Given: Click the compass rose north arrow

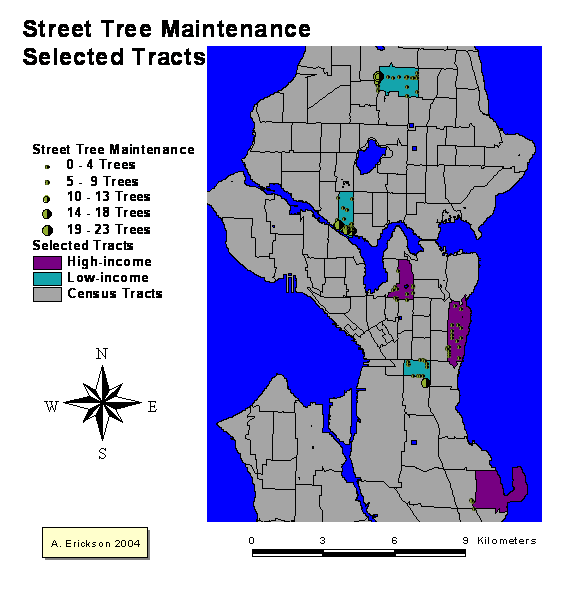Looking at the screenshot, I should coord(102,403).
